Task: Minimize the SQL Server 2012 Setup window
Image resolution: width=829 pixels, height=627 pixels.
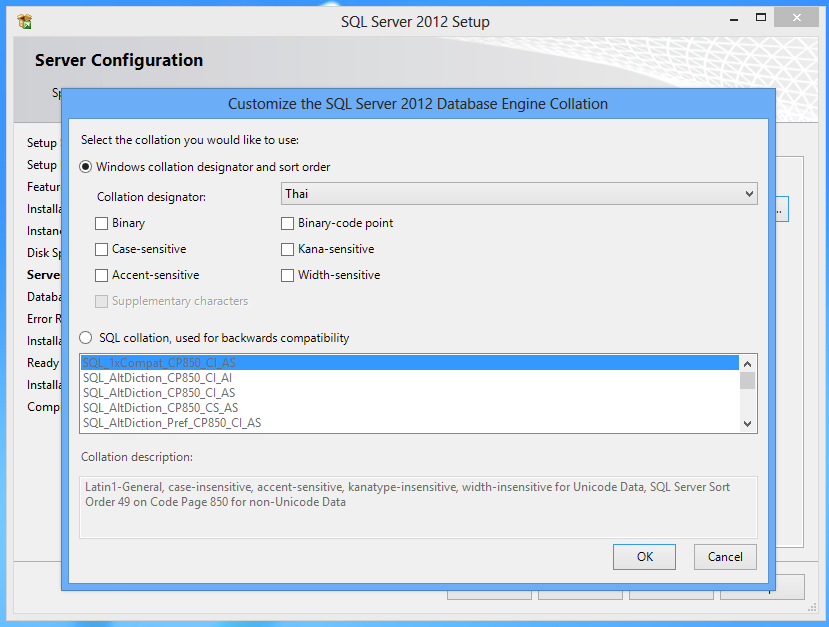Action: click(x=734, y=20)
